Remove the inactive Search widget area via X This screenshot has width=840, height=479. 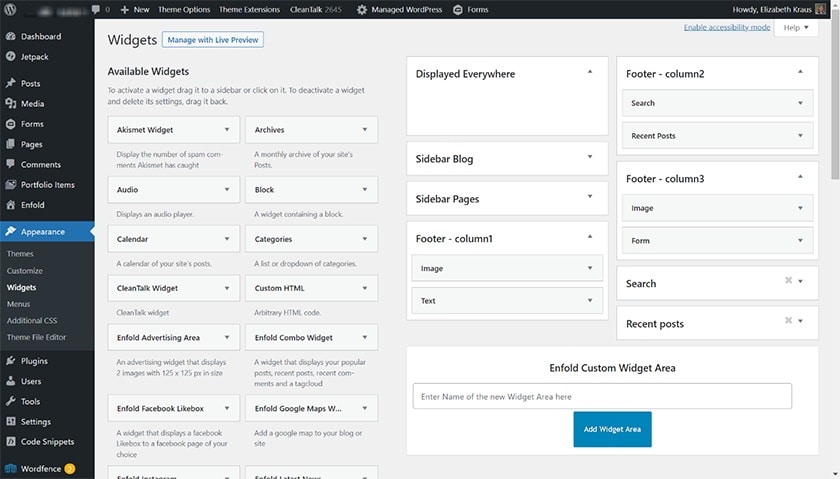(788, 280)
